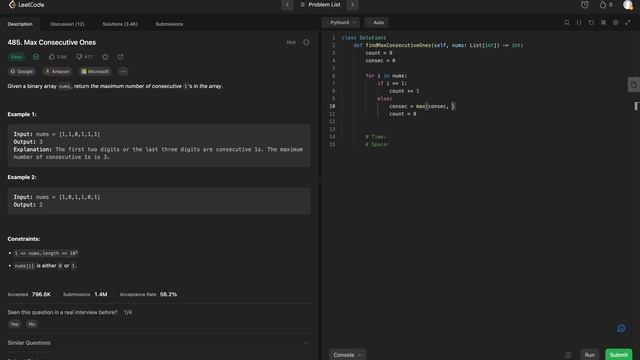Open the testcase panel icon beside Run
Screen dimensions: 640x360
[568, 355]
